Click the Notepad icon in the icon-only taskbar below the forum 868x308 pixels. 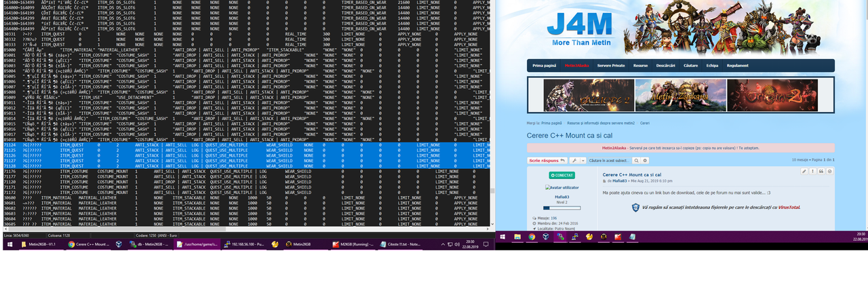click(x=632, y=237)
